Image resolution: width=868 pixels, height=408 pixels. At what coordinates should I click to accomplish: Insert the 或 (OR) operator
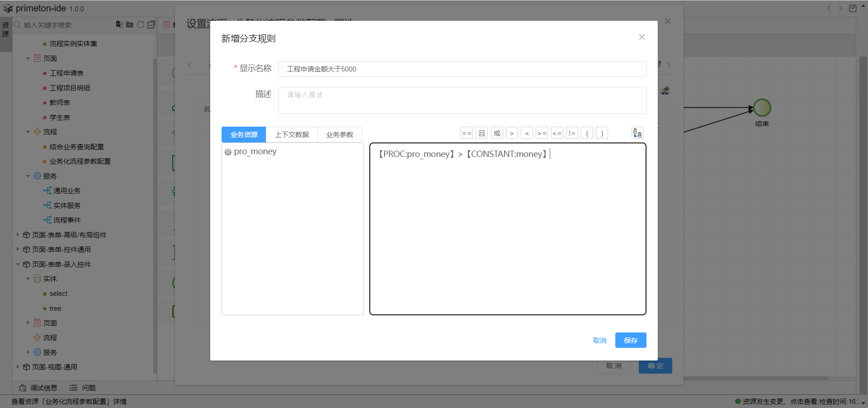[497, 133]
